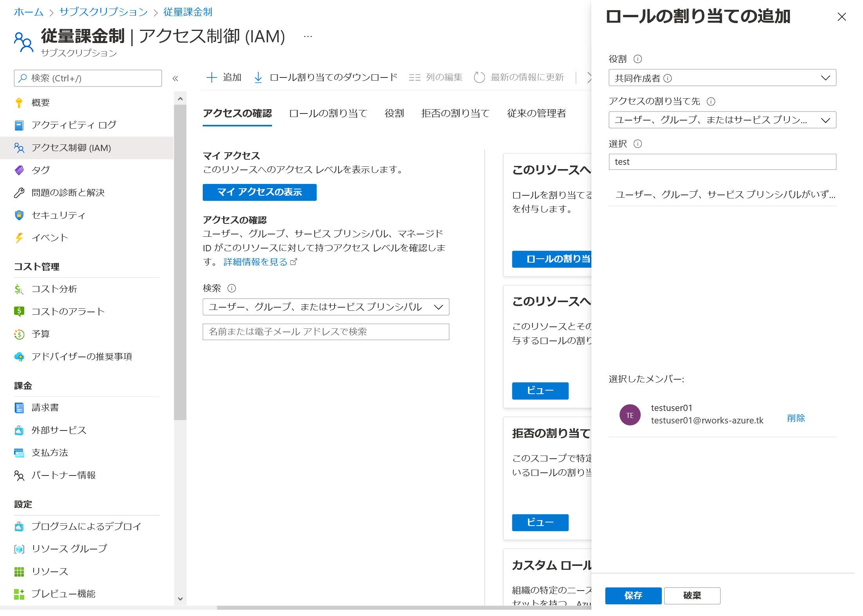
Task: Click the more options ellipsis in header
Action: 308,36
